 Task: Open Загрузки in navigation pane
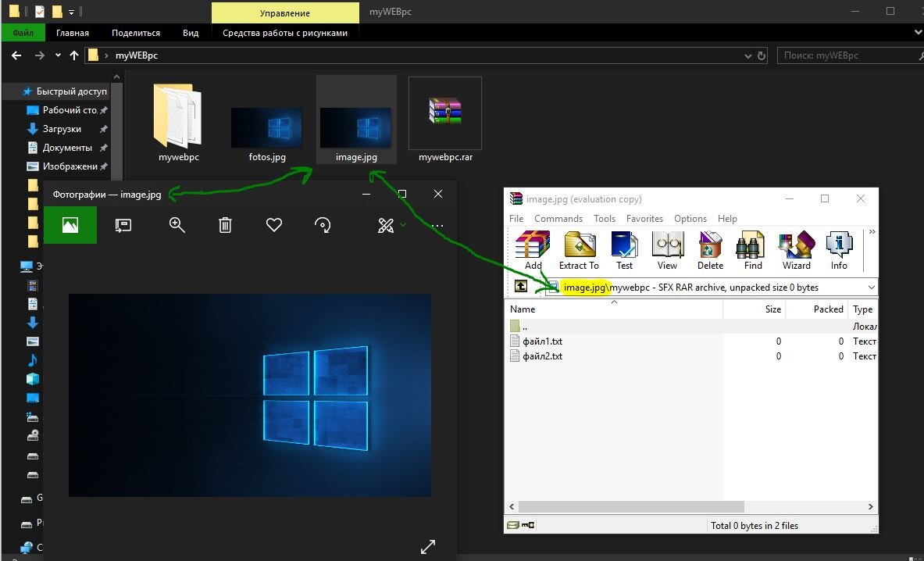(62, 129)
